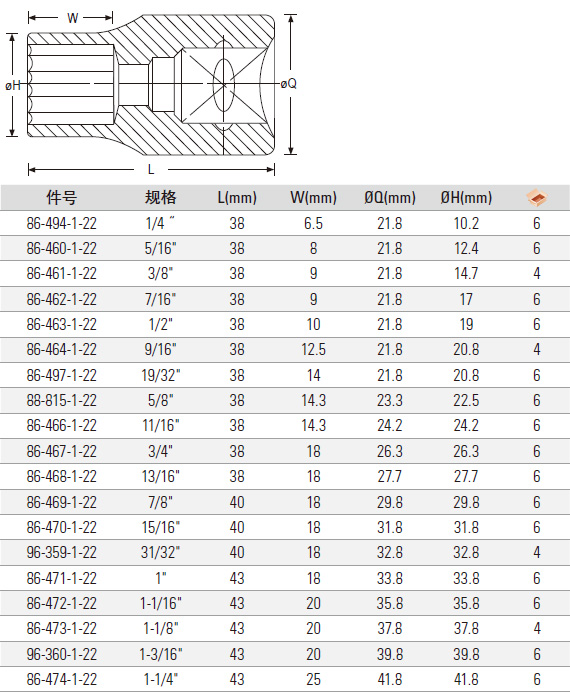570x700 pixels.
Task: Select part number 86-494-1-22
Action: pos(62,223)
